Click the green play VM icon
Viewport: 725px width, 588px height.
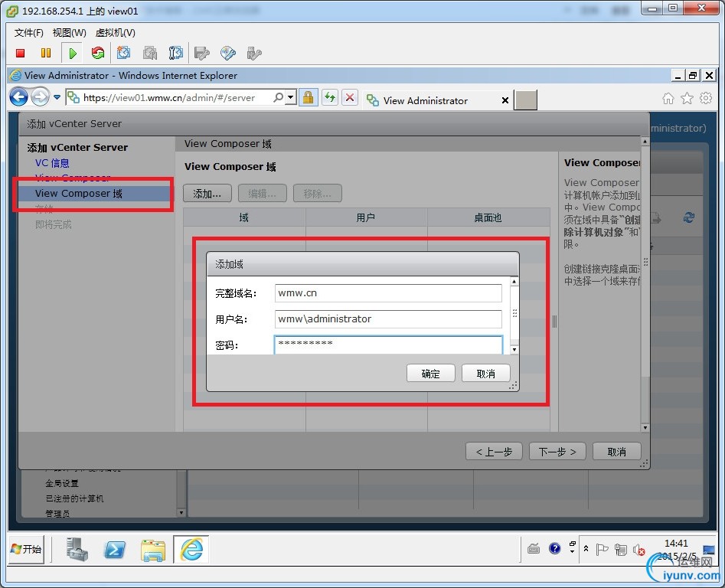(72, 53)
